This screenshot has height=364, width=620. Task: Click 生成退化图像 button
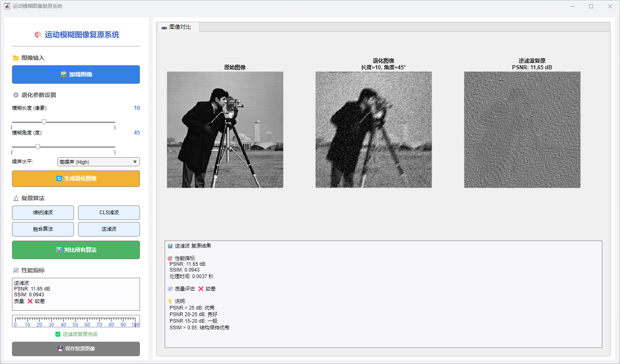pos(76,179)
